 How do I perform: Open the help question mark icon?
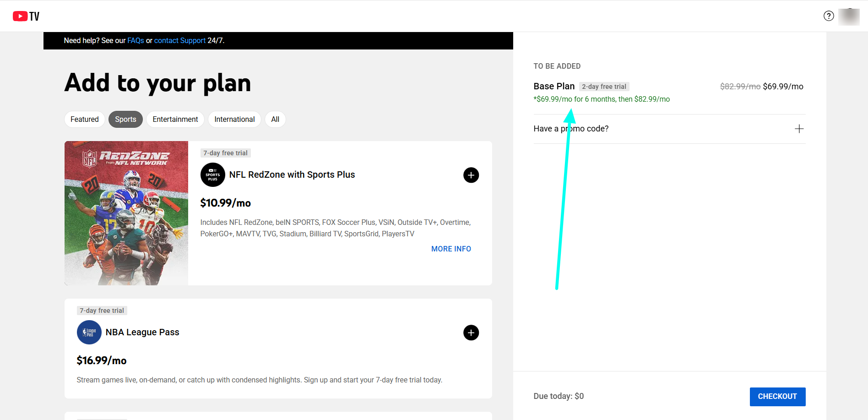click(x=829, y=16)
